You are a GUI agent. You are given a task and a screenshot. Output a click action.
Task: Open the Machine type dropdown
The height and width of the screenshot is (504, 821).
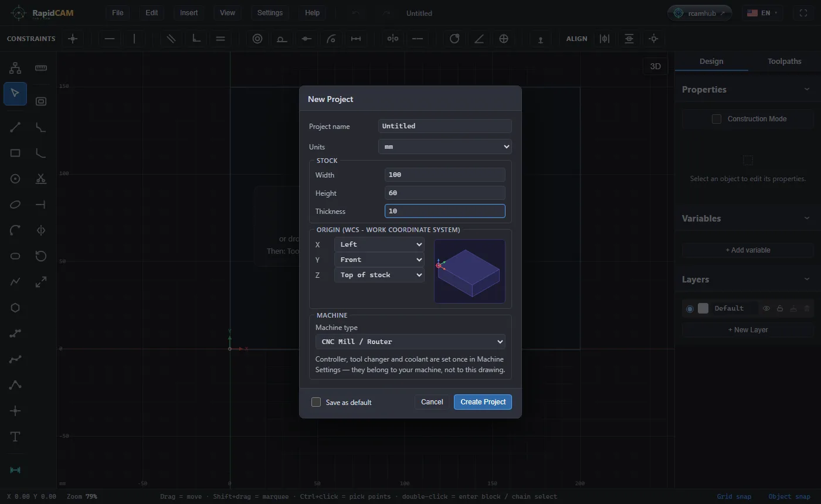(410, 342)
